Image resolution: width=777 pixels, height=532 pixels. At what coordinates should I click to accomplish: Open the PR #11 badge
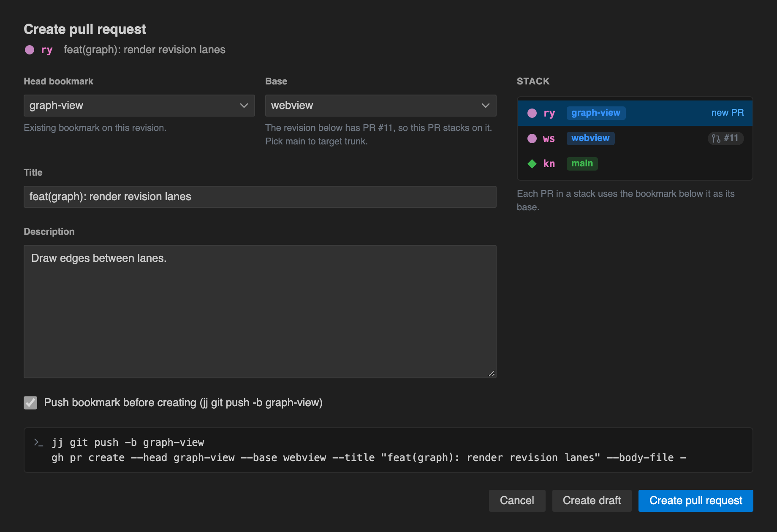click(x=725, y=138)
